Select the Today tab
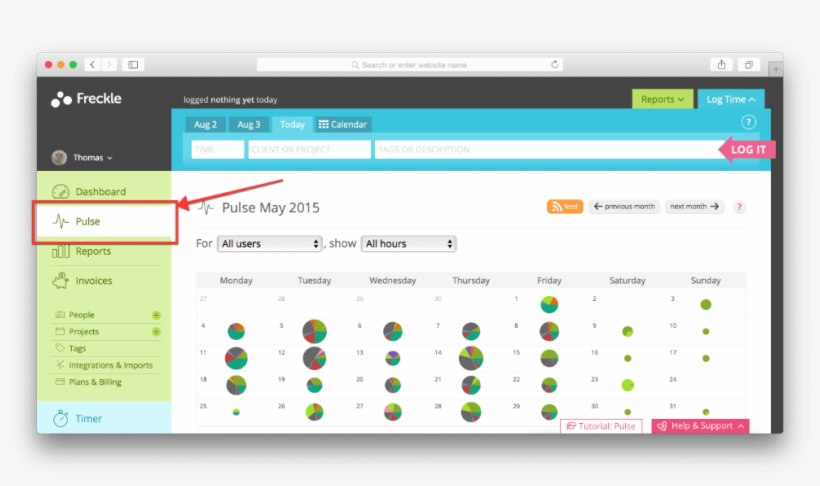The image size is (820, 486). click(292, 125)
